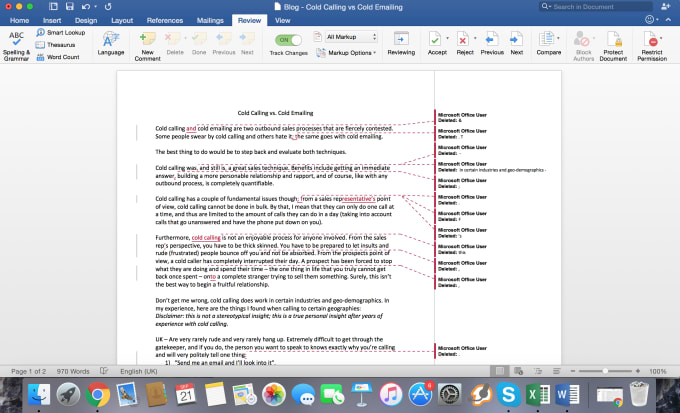This screenshot has width=680, height=413.
Task: Click the Search in Document field
Action: [x=596, y=7]
